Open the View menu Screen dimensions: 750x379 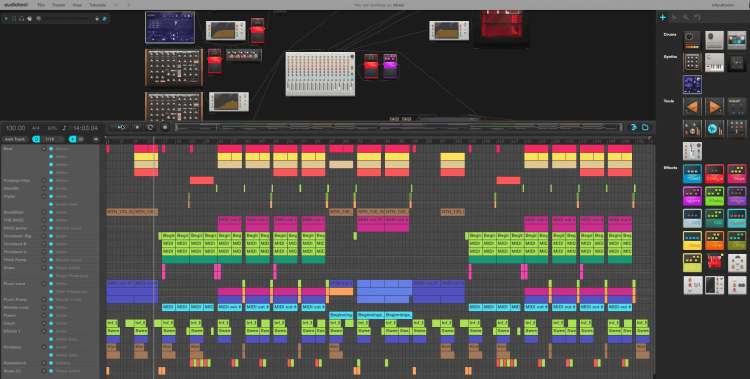tap(77, 5)
